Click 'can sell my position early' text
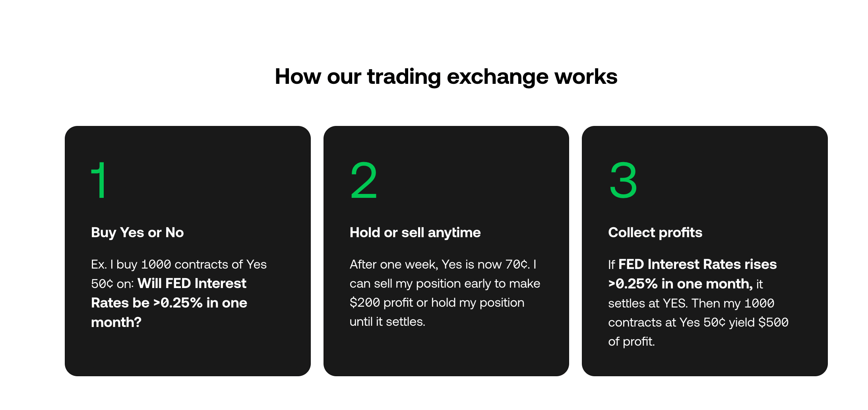 click(420, 284)
